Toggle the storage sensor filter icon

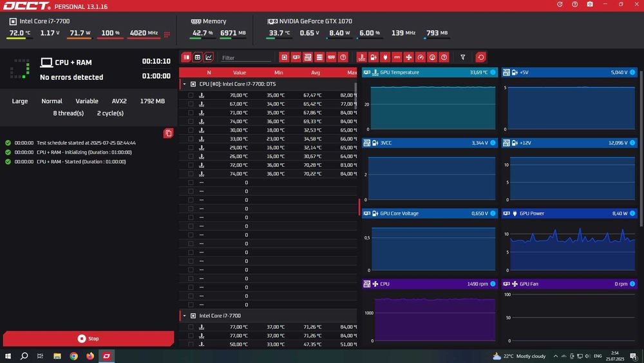(x=319, y=57)
